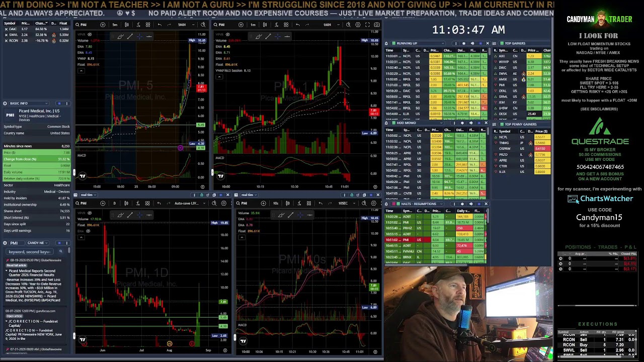
Task: Enter fullscreen on the 1-minute chart
Action: tap(367, 25)
